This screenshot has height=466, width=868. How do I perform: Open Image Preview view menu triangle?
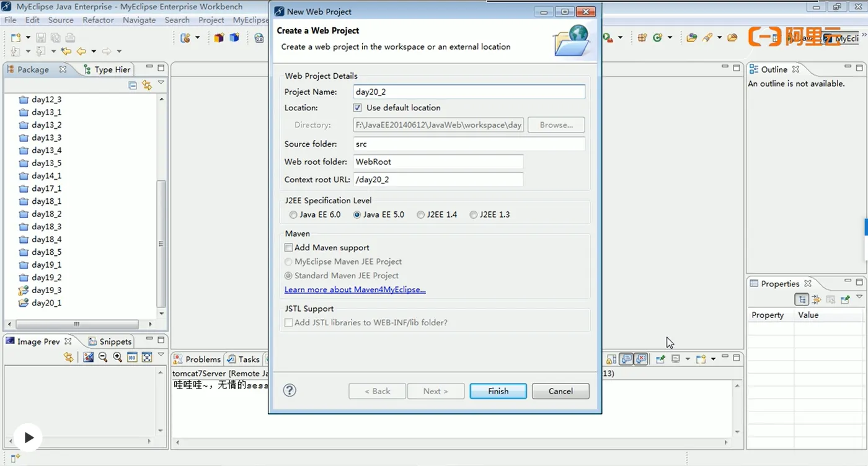161,356
